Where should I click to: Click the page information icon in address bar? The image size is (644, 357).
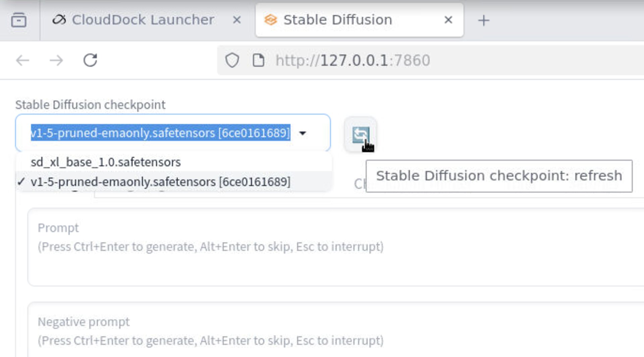pyautogui.click(x=258, y=60)
